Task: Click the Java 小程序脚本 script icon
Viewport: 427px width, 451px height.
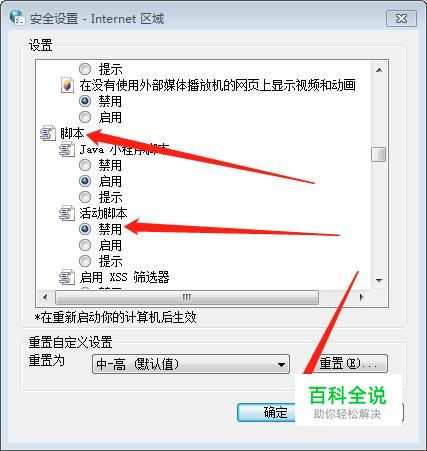Action: (67, 149)
